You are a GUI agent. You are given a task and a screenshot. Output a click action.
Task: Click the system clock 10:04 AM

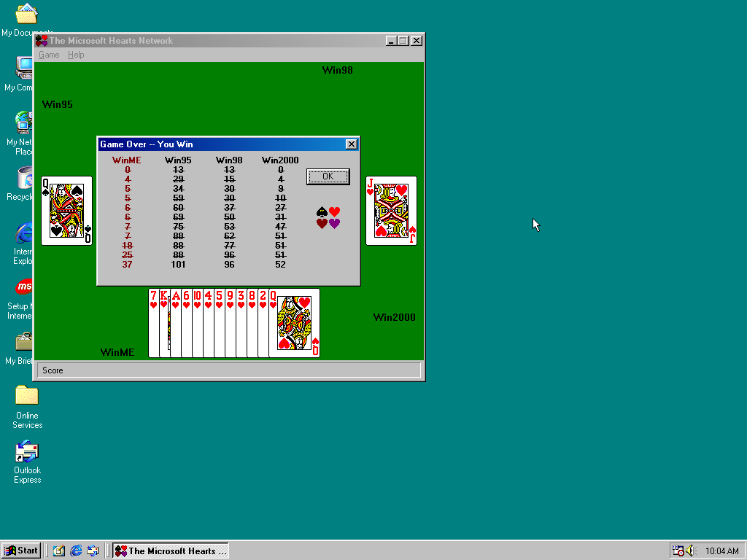[721, 551]
